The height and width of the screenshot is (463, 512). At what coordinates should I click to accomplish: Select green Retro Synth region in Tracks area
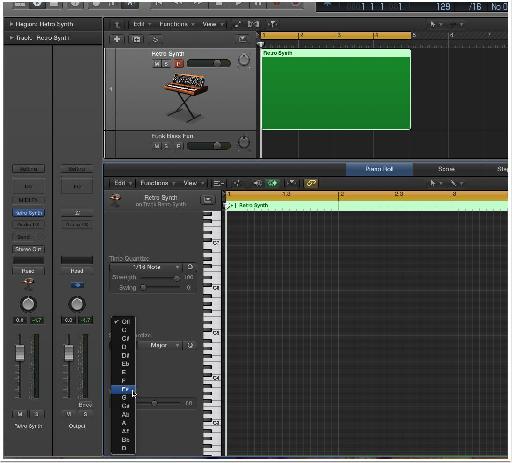tap(336, 89)
